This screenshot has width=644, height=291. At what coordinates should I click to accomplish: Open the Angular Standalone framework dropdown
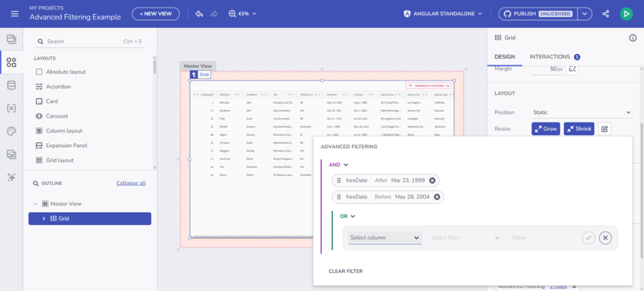tap(442, 14)
